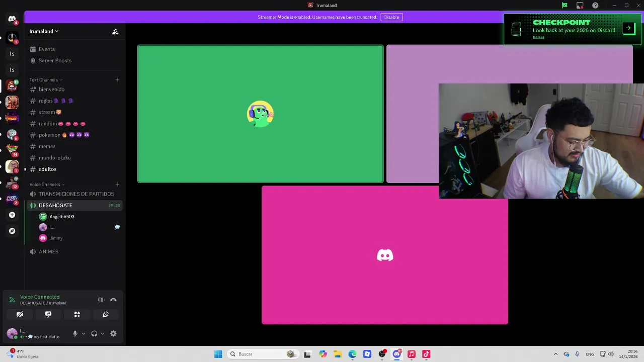Create a new text channel plus icon
644x362 pixels.
coord(117,80)
